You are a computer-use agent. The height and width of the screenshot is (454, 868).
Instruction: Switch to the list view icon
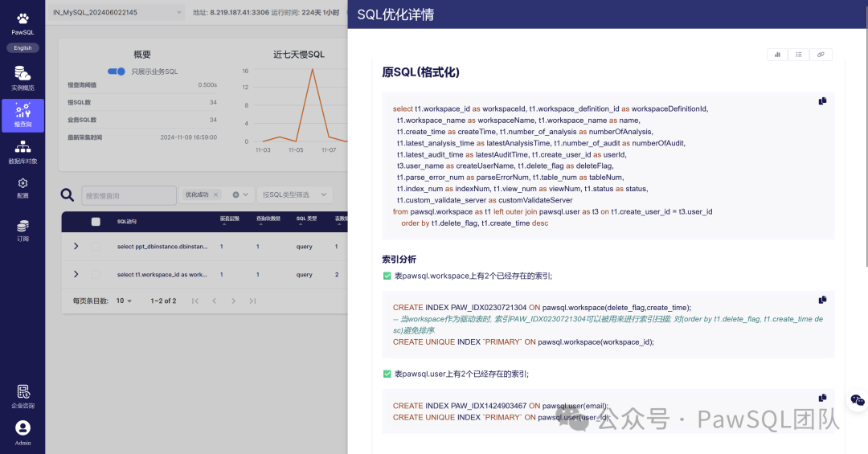point(799,55)
